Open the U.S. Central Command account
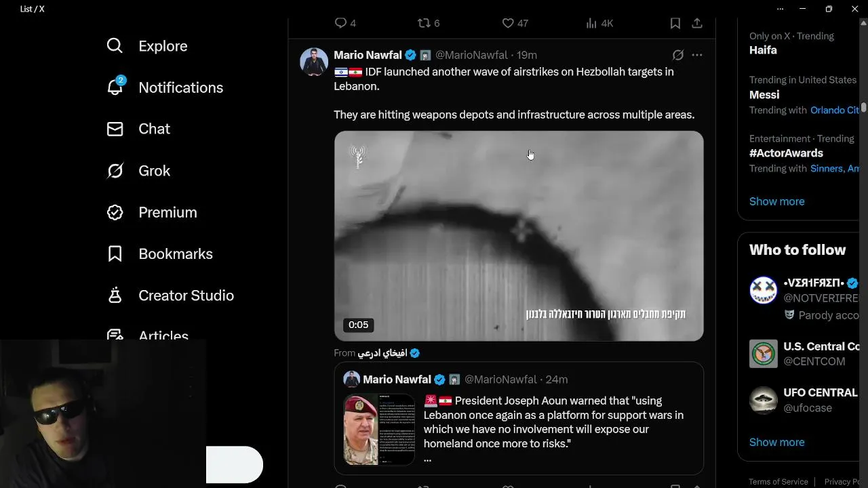 821,346
